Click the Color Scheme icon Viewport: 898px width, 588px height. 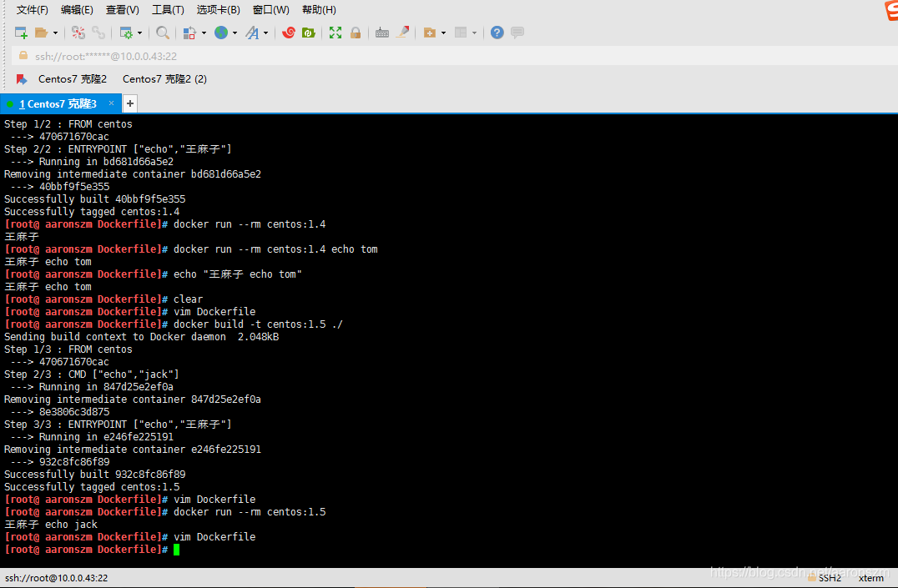[189, 33]
